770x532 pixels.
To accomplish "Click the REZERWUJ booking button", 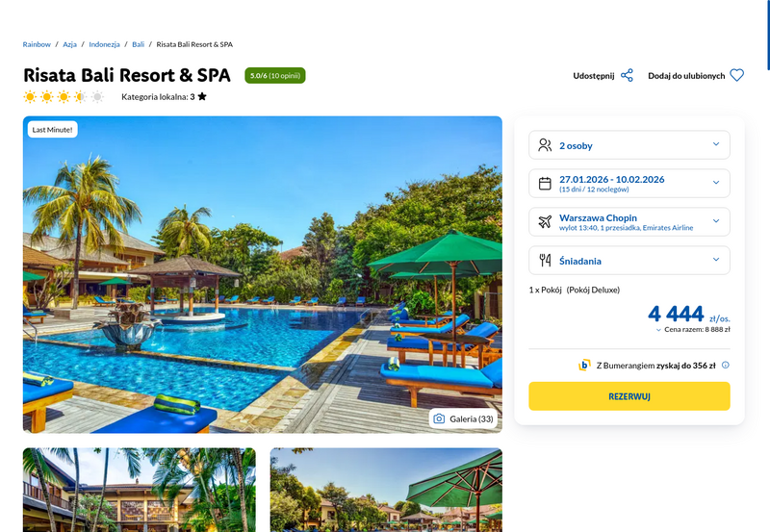I will [629, 396].
